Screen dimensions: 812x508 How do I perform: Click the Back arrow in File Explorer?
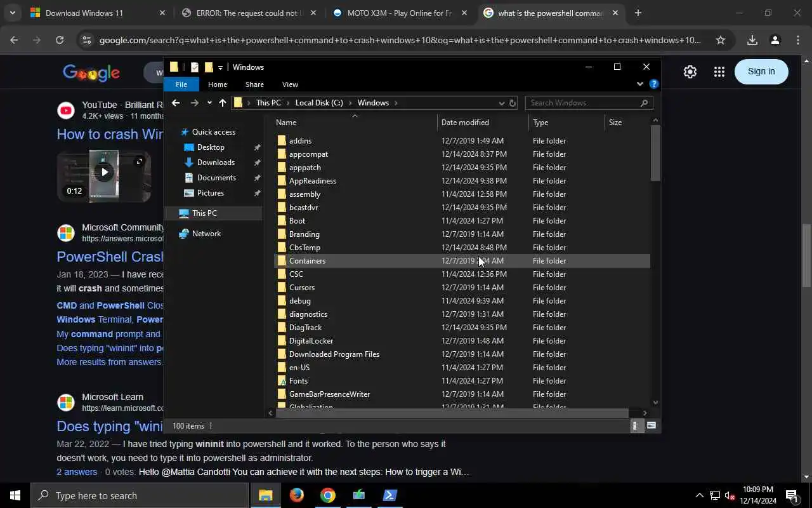coord(176,103)
